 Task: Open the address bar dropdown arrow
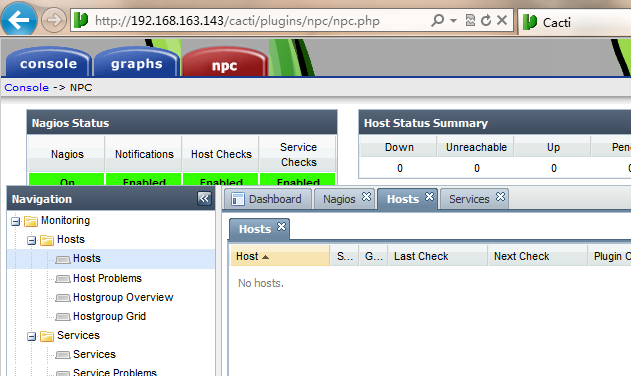[454, 20]
